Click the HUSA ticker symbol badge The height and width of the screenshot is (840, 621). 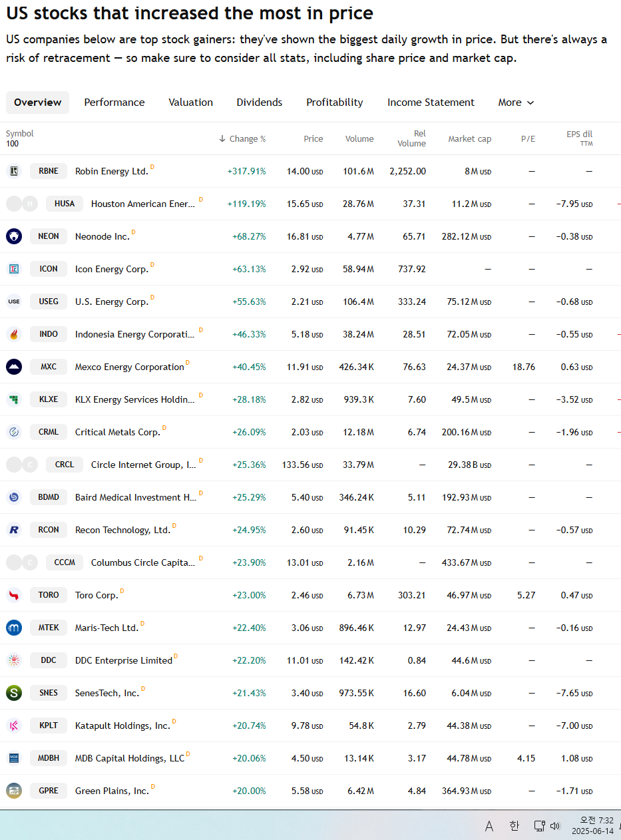[x=65, y=204]
